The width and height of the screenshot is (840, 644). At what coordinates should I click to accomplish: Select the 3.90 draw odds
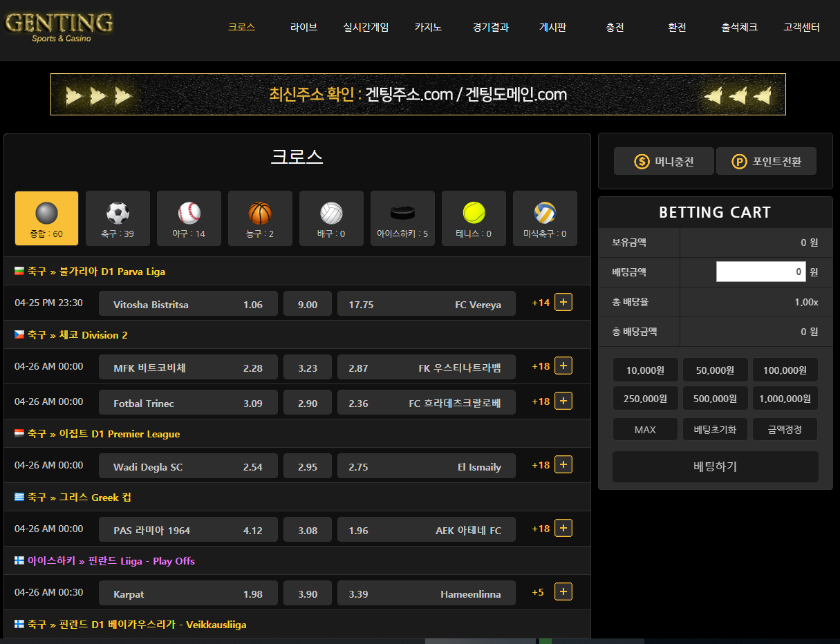(308, 594)
